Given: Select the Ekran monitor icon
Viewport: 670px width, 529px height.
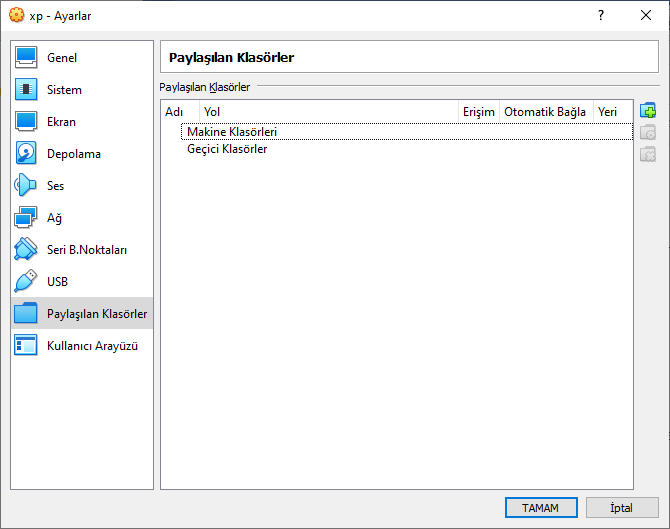Looking at the screenshot, I should [26, 121].
